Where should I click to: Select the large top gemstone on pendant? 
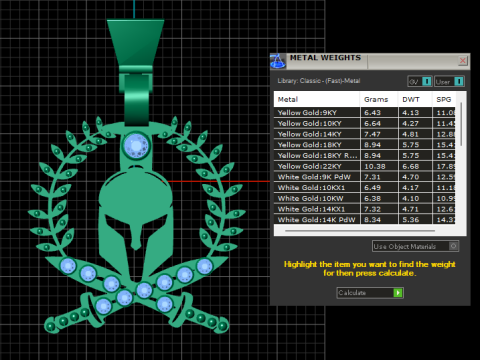pyautogui.click(x=136, y=146)
